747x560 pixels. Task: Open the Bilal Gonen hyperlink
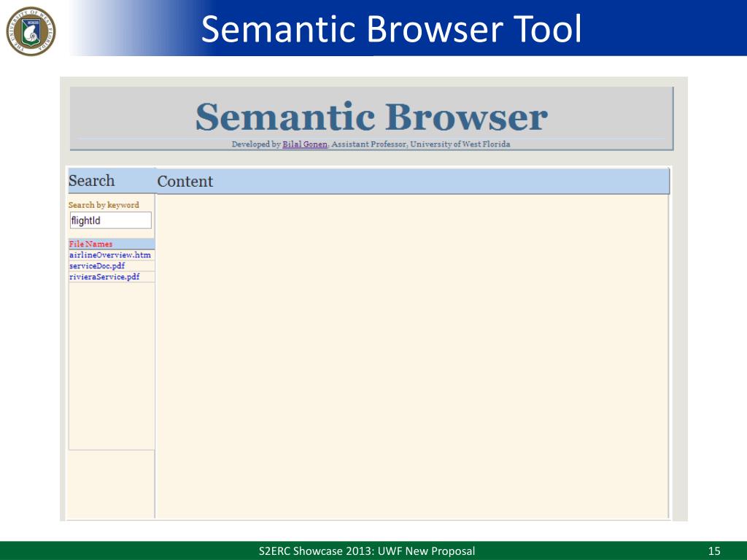click(x=305, y=144)
